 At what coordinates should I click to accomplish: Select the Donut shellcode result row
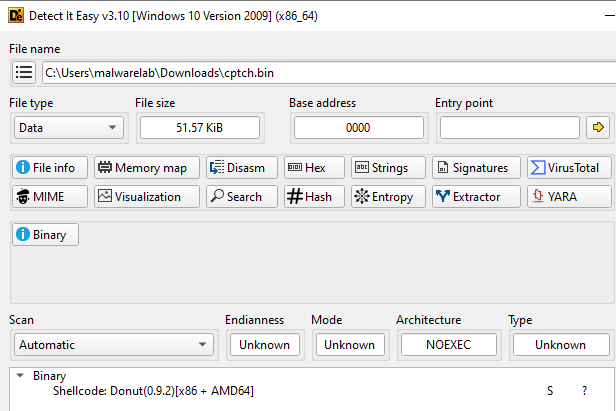tap(153, 391)
